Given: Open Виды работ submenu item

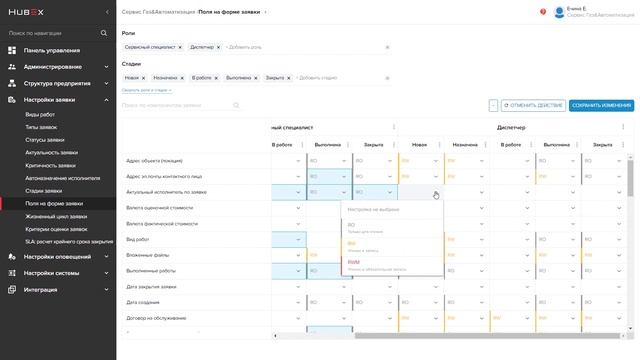Looking at the screenshot, I should (40, 115).
